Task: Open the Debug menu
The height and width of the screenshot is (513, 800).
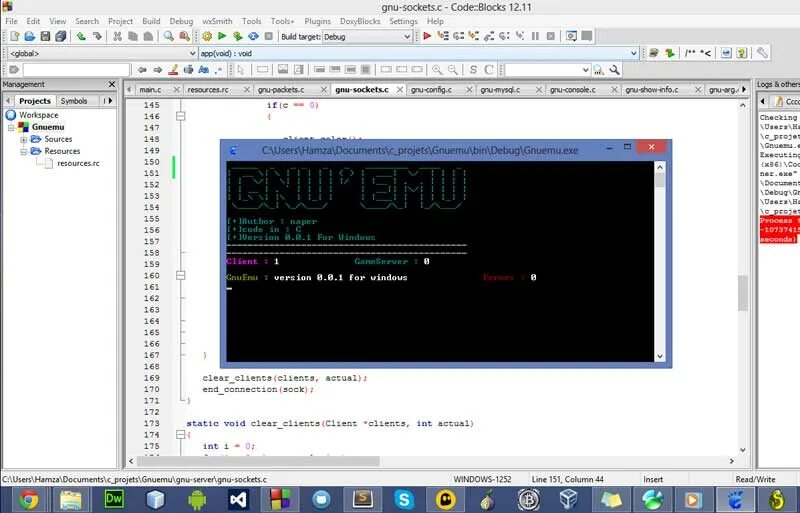Action: point(181,21)
